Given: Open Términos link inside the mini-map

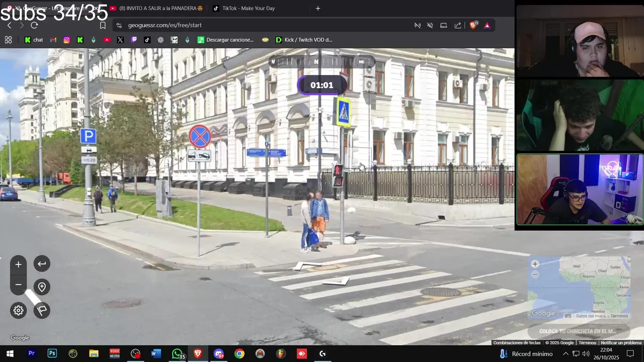Looking at the screenshot, I should 619,316.
